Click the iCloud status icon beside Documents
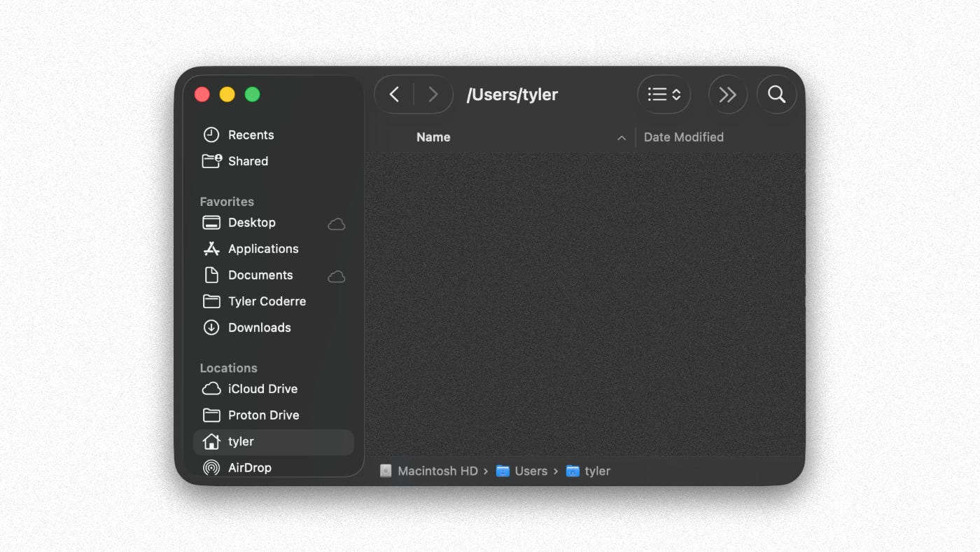980x552 pixels. [x=336, y=276]
